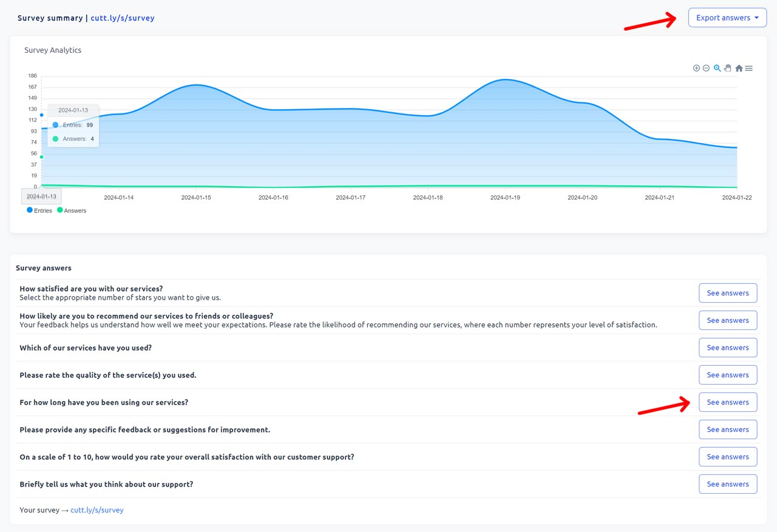
Task: Reset chart view with the home icon
Action: 738,68
